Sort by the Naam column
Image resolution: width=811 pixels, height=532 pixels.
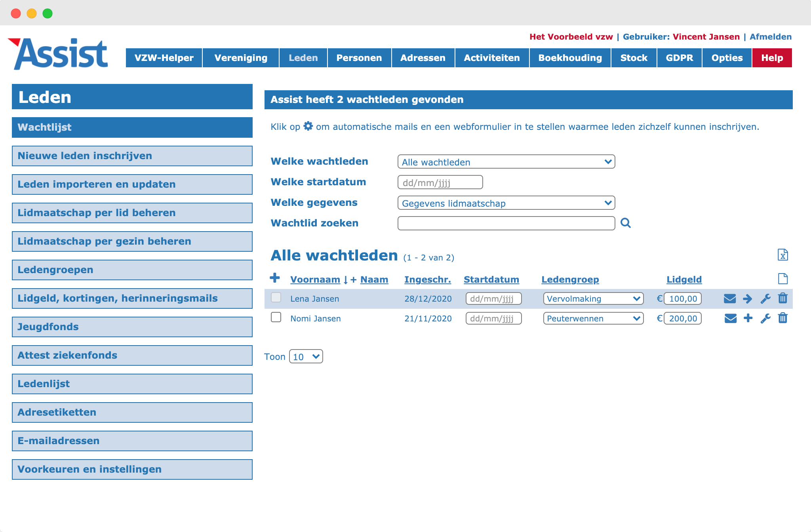click(x=374, y=279)
